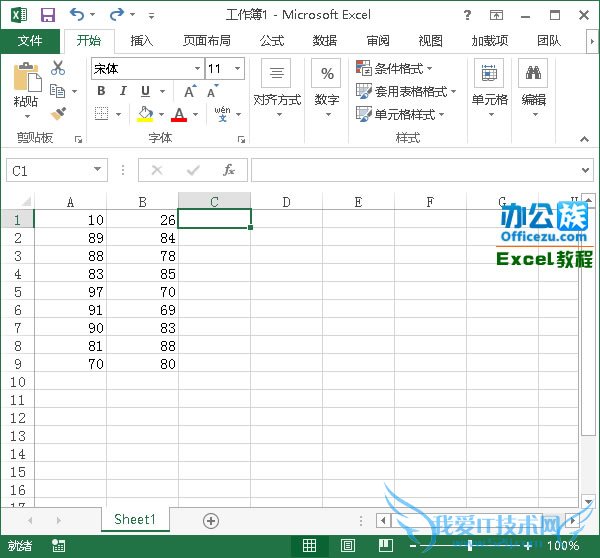Click the Undo arrow icon
Screen dimensions: 600x558
(77, 15)
